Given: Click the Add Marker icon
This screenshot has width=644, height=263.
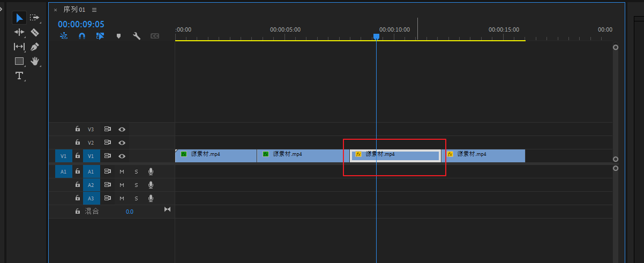Looking at the screenshot, I should click(118, 36).
